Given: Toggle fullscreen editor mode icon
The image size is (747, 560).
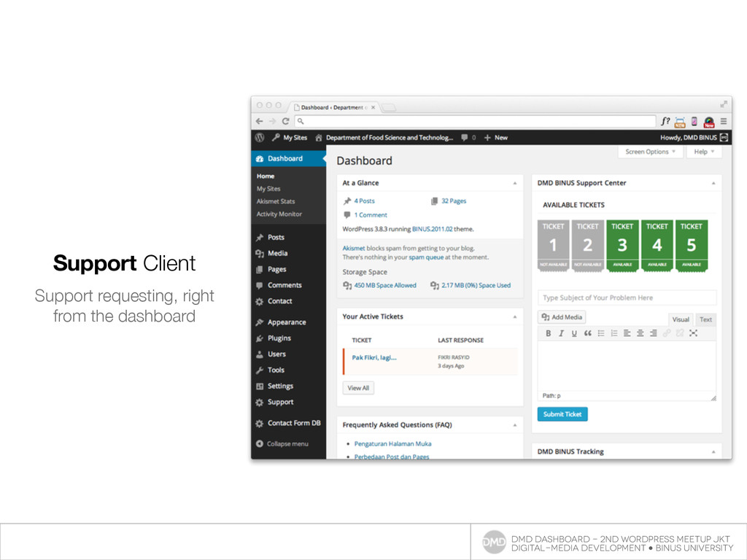Looking at the screenshot, I should click(693, 333).
